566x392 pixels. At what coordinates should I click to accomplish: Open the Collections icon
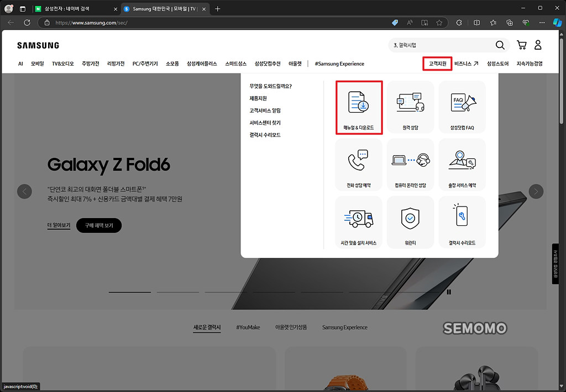click(509, 22)
